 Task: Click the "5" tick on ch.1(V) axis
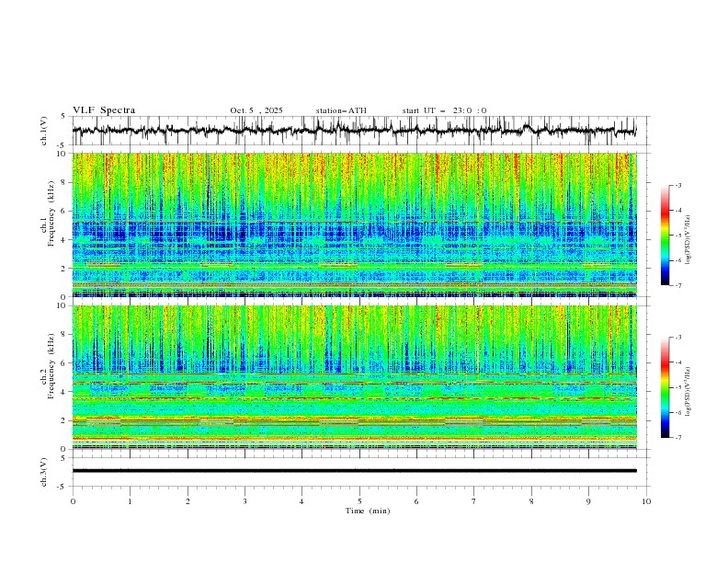(64, 117)
